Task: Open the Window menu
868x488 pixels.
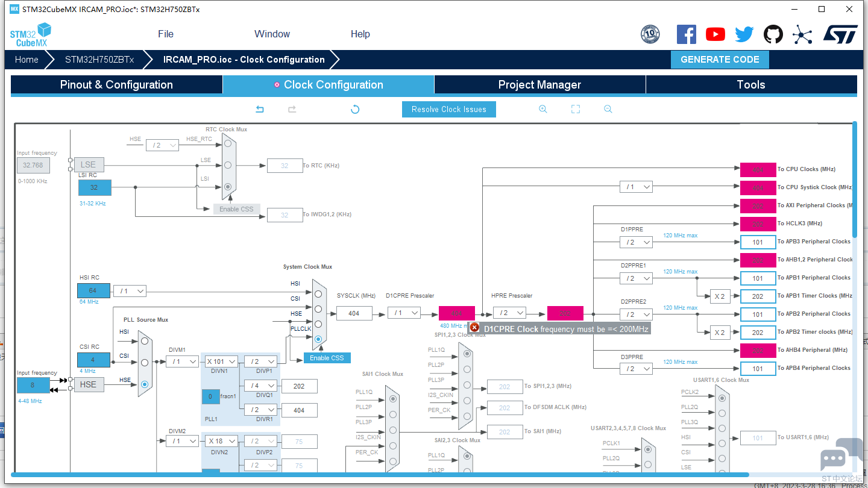Action: tap(272, 34)
